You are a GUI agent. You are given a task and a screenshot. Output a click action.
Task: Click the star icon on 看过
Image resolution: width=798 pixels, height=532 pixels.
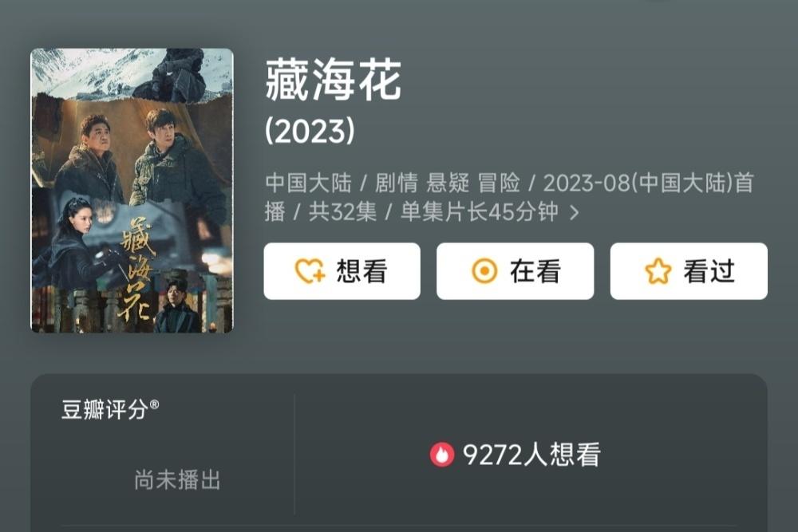[x=658, y=271]
